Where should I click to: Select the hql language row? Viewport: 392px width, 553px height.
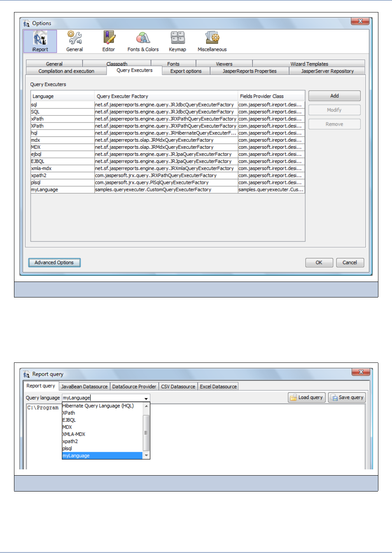click(168, 133)
